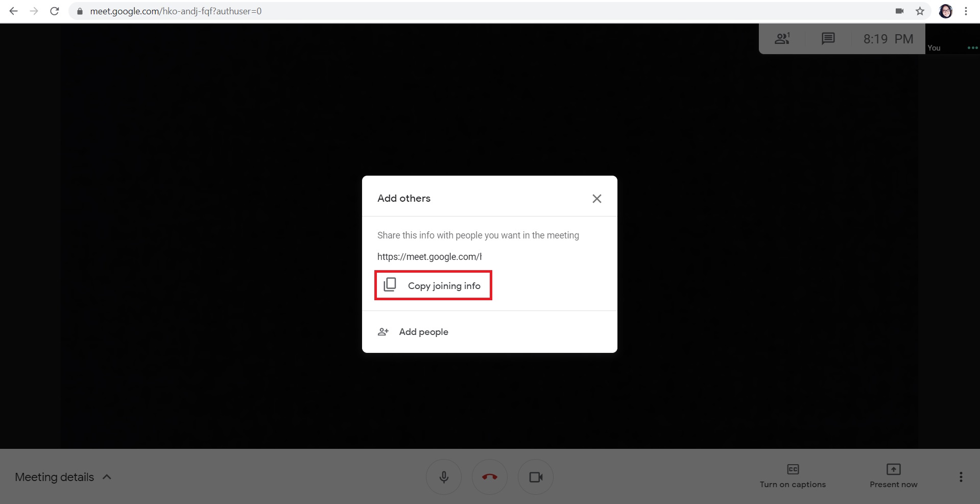Open the participants list
This screenshot has height=504, width=980.
[x=782, y=38]
